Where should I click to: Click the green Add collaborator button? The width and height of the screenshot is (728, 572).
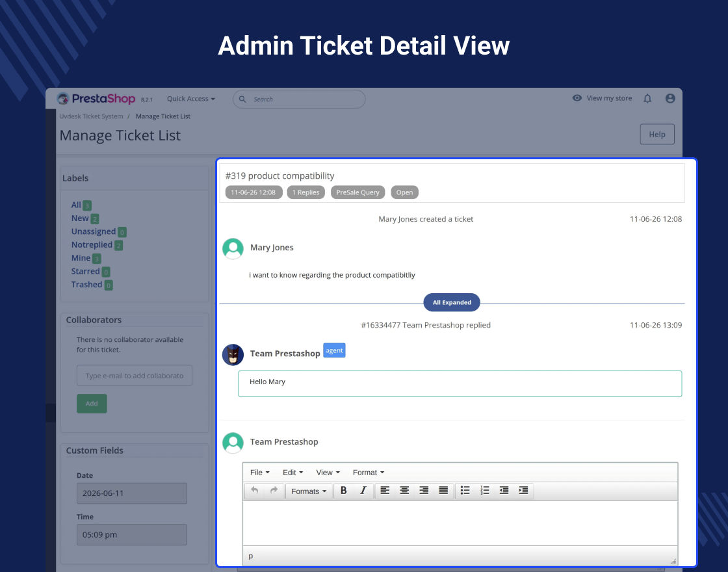92,404
